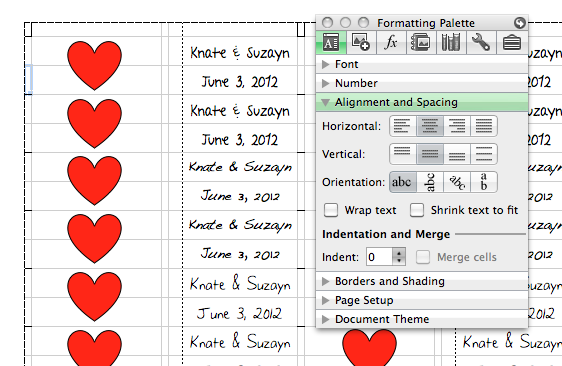Expand the Number section

click(x=422, y=83)
